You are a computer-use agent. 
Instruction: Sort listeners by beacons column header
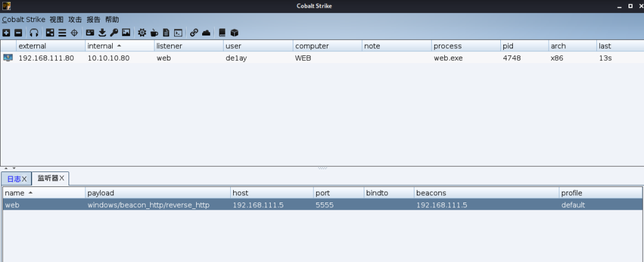487,193
